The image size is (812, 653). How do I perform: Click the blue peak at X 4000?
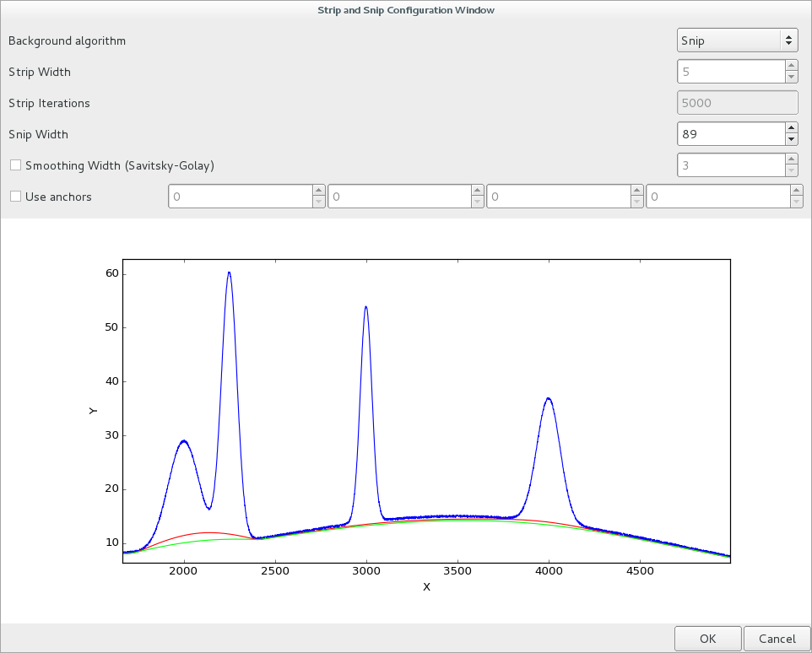click(549, 399)
